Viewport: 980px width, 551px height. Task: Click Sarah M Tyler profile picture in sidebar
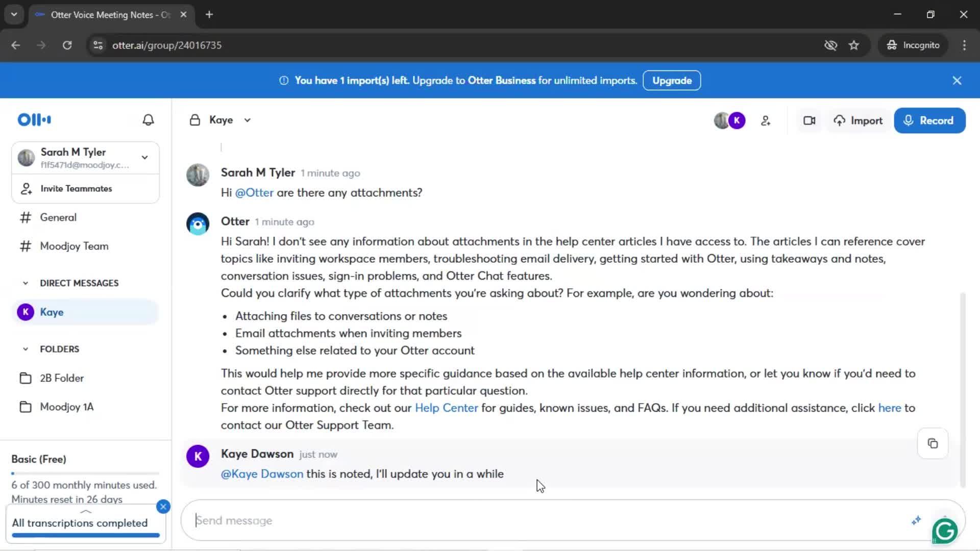26,158
